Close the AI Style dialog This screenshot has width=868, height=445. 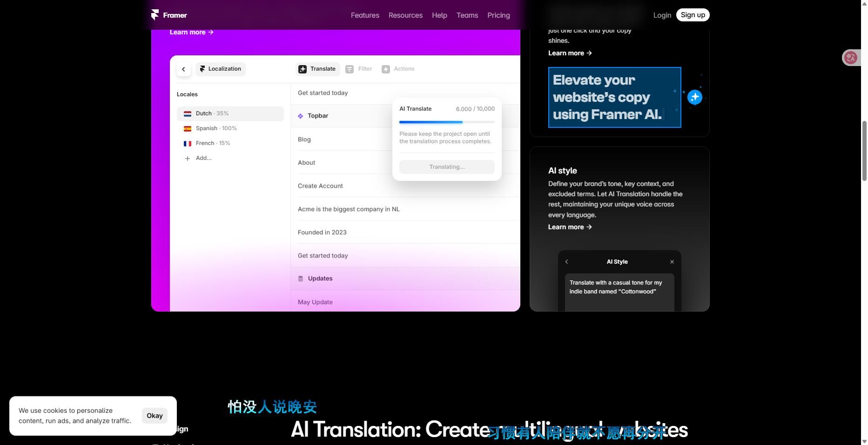[x=672, y=262]
